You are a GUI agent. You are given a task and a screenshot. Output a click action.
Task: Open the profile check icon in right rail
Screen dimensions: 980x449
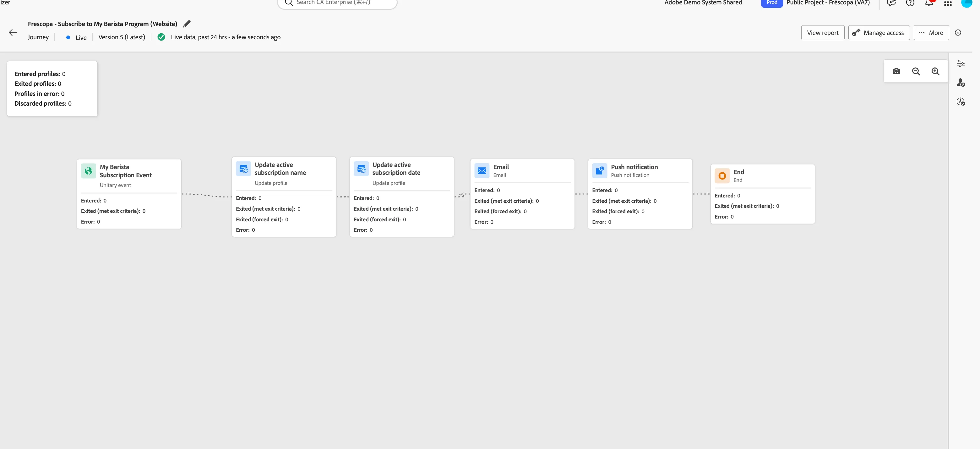(961, 82)
